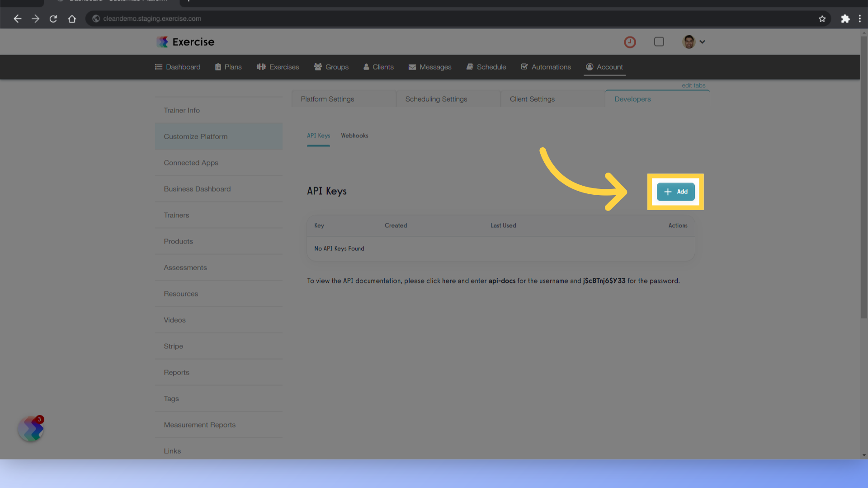Click the Add API Key button
The height and width of the screenshot is (488, 868).
click(x=675, y=191)
